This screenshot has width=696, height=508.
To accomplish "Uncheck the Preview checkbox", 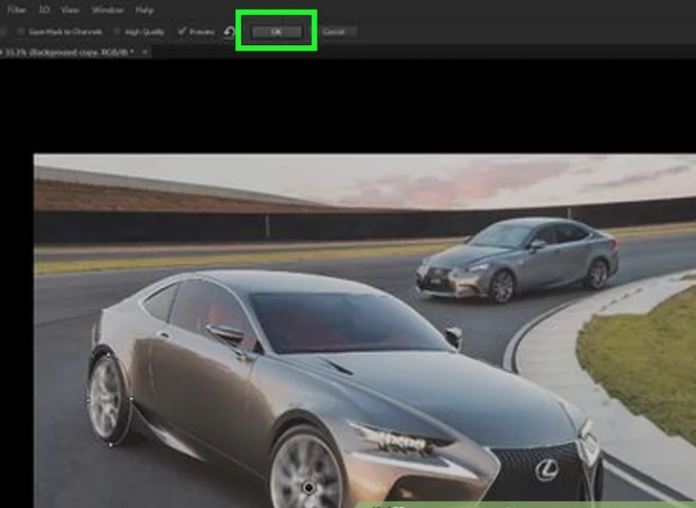I will pos(181,32).
